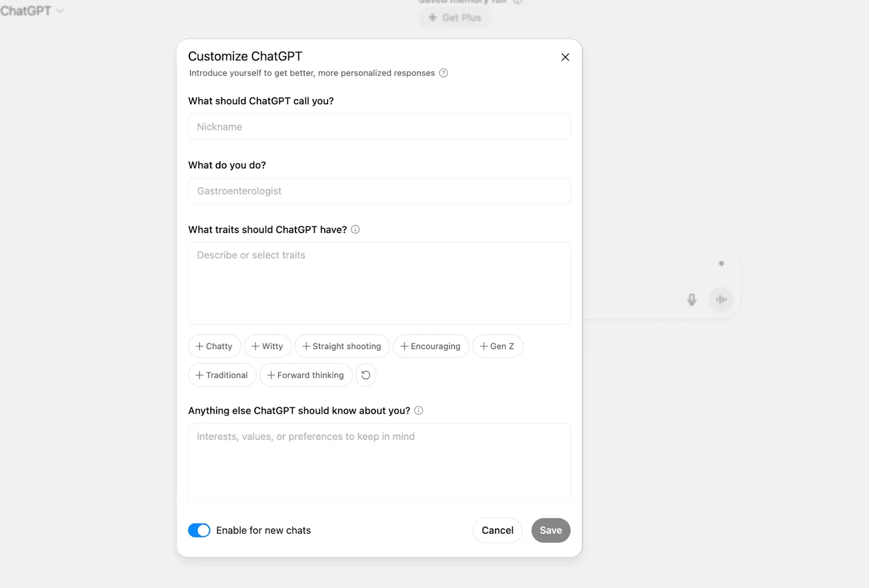Click the 'Customize ChatGPT' heading
Image resolution: width=869 pixels, height=588 pixels.
245,56
